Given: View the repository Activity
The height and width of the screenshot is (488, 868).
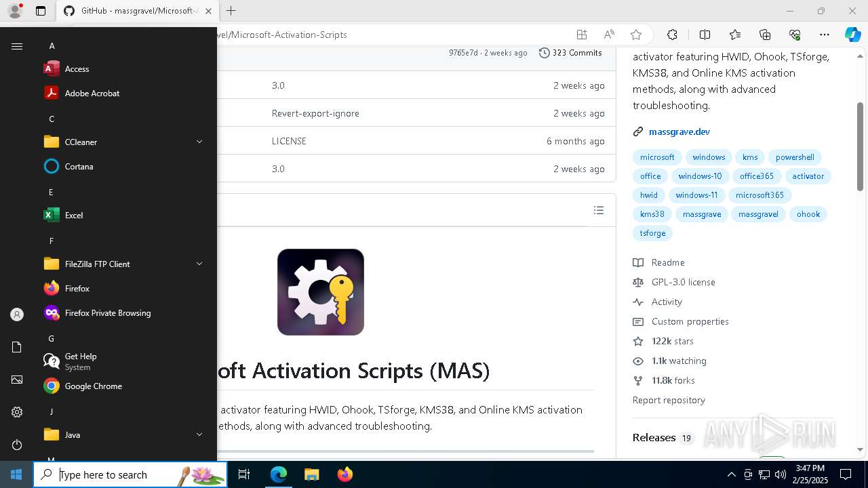Looking at the screenshot, I should [657, 302].
